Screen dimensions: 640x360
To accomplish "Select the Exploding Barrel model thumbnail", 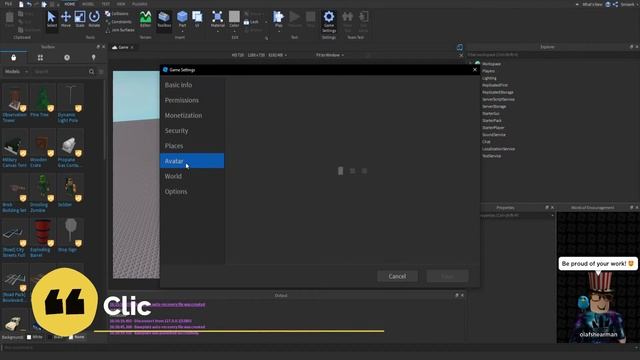I will (43, 233).
